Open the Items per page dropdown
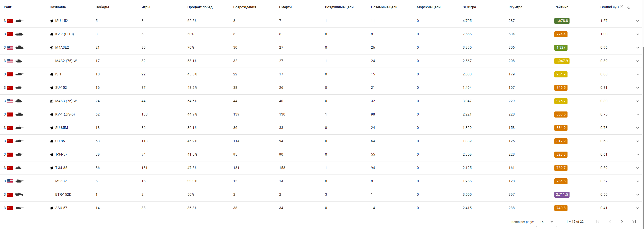 tap(546, 222)
